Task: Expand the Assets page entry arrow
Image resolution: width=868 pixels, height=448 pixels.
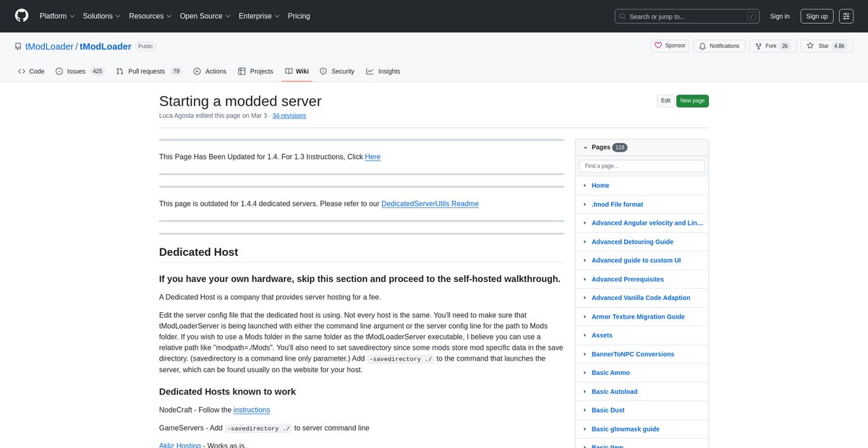Action: pos(585,335)
